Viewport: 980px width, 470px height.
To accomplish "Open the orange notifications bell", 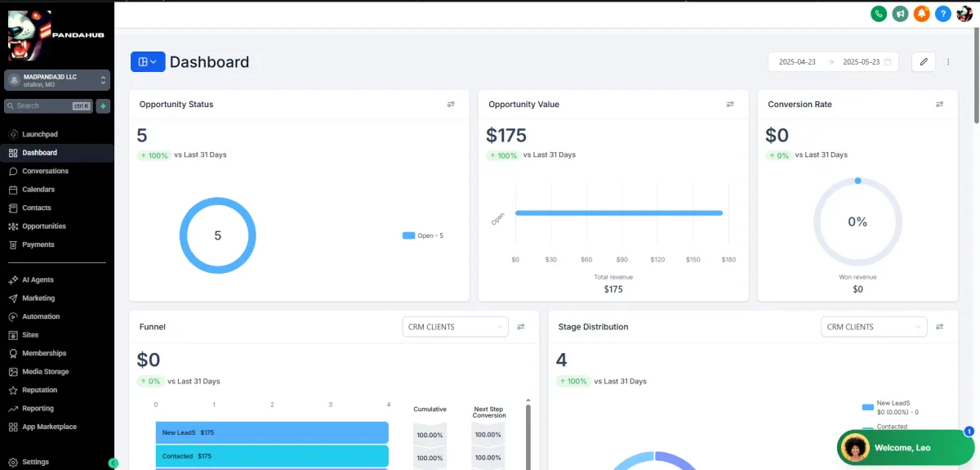I will tap(922, 13).
